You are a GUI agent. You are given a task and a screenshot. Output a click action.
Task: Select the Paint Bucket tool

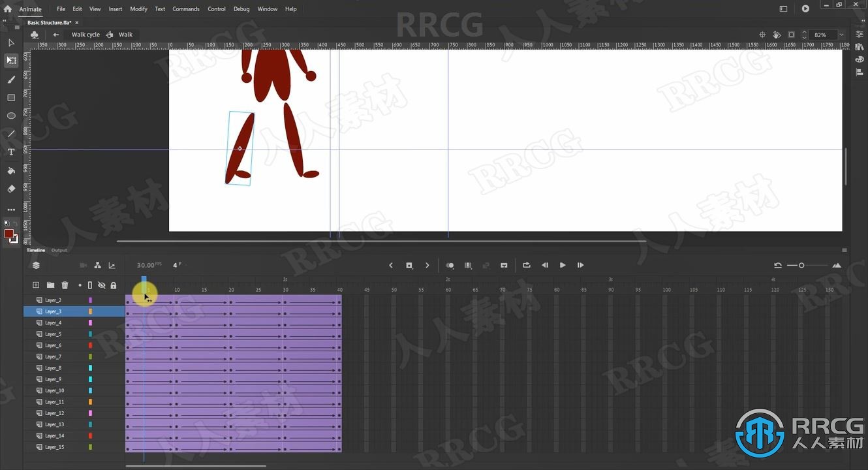click(11, 171)
